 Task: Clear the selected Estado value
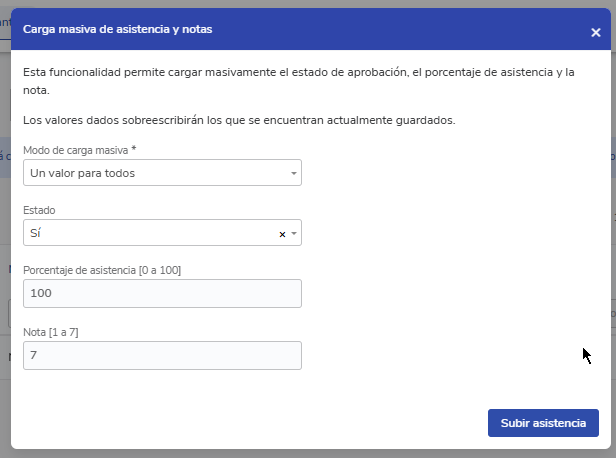(282, 234)
